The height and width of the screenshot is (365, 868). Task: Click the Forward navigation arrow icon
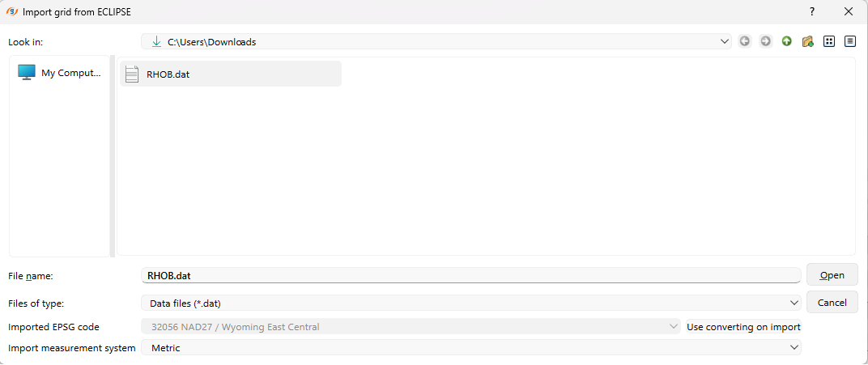(x=766, y=41)
